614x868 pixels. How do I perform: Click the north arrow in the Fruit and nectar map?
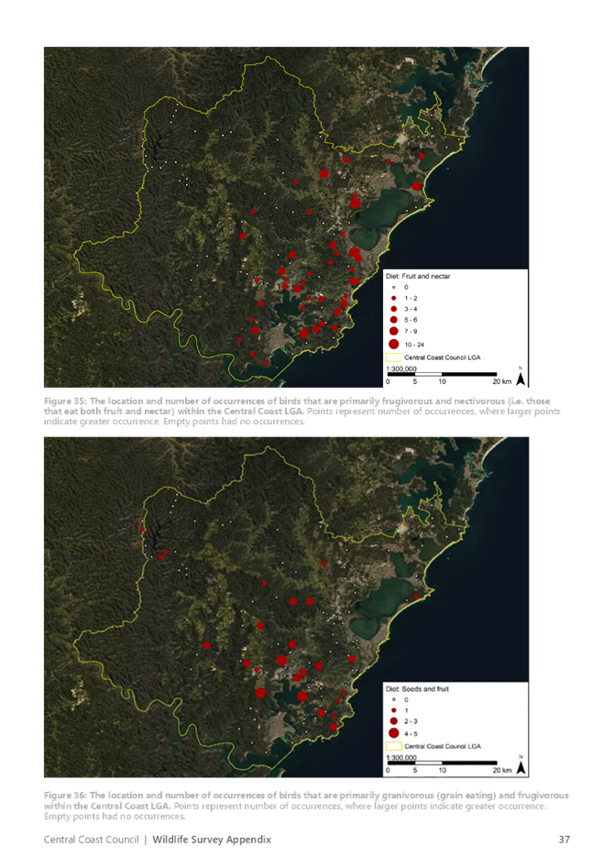click(x=521, y=379)
